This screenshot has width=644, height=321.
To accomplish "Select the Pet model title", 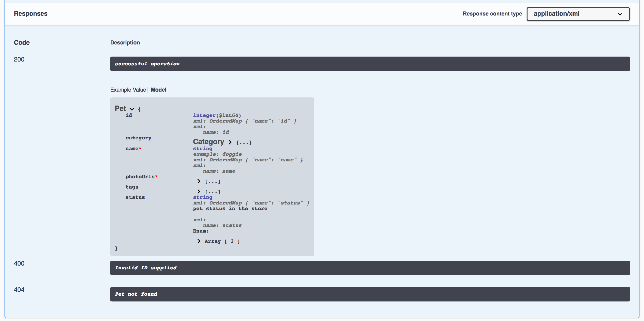I will 121,108.
